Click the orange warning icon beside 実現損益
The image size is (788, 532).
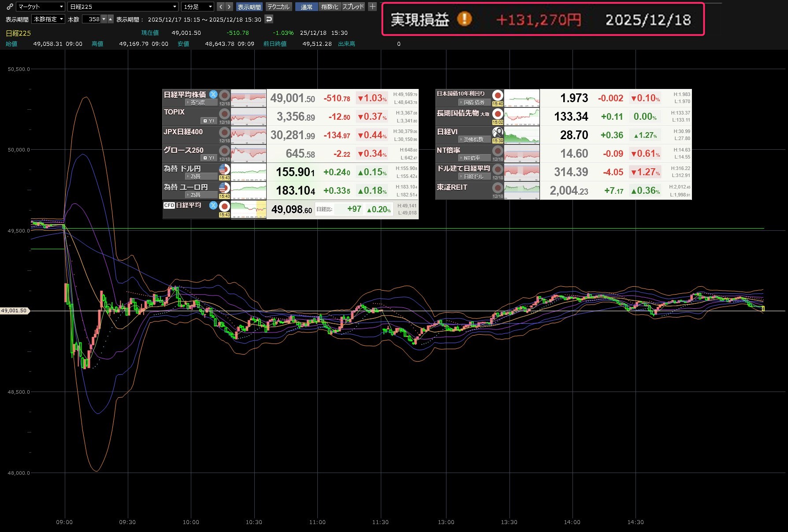(464, 19)
